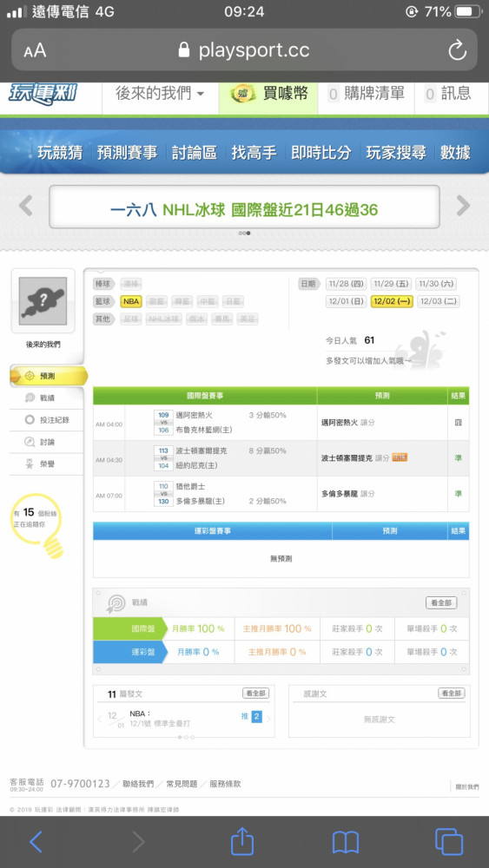489x868 pixels.
Task: Go back with Safari back arrow
Action: [36, 842]
